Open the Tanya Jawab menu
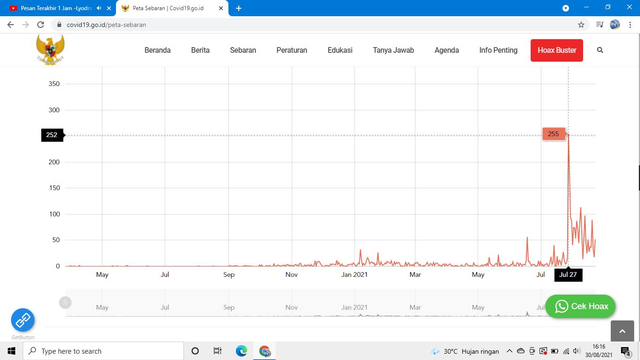This screenshot has width=640, height=360. pyautogui.click(x=393, y=50)
